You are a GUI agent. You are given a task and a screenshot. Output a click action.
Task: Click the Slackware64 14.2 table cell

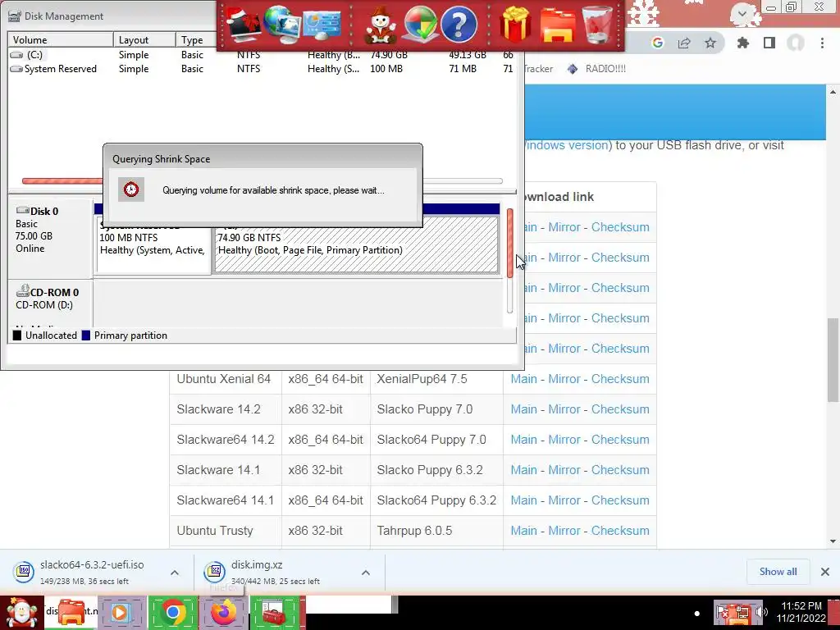click(226, 440)
